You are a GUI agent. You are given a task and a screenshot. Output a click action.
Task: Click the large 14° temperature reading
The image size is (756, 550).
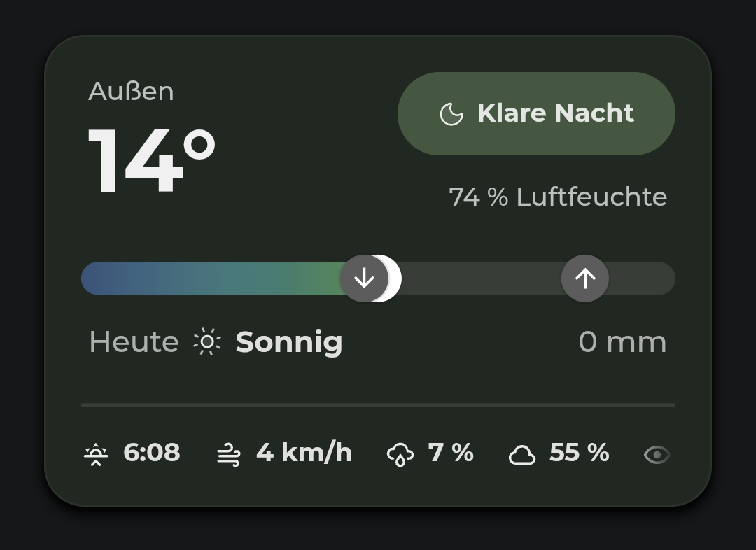151,160
